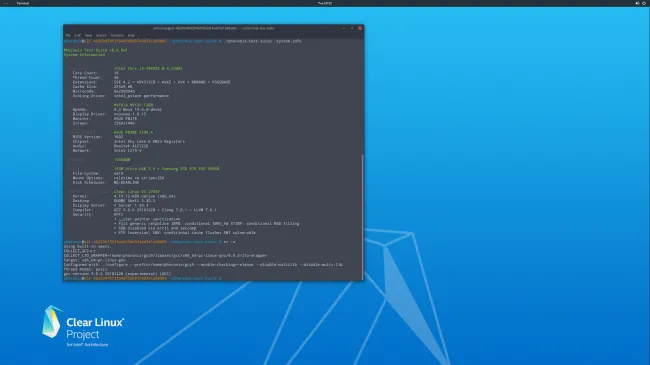Click the ASUS PRIME X299-A motherboard line
This screenshot has height=365, width=650.
133,132
